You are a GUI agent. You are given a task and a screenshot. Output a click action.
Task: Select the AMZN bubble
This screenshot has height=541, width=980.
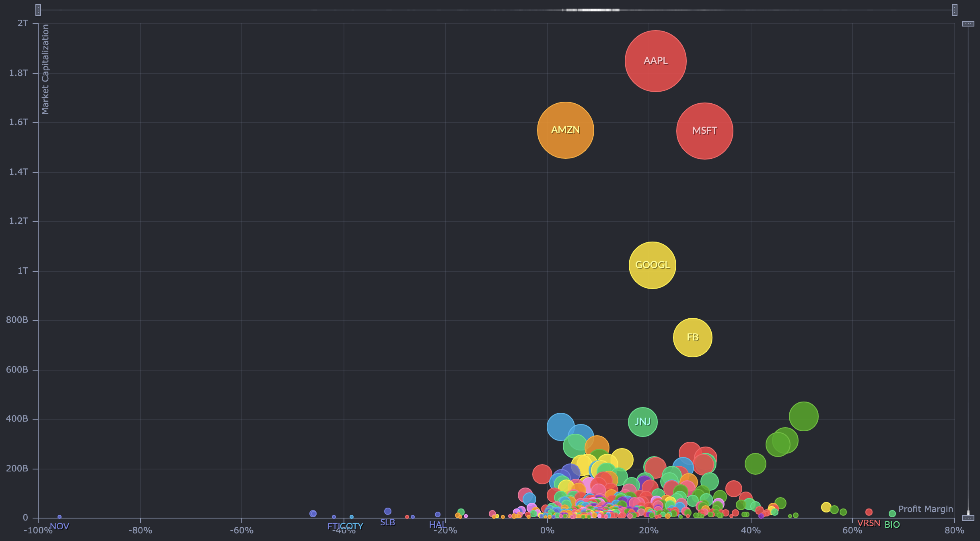click(x=565, y=130)
